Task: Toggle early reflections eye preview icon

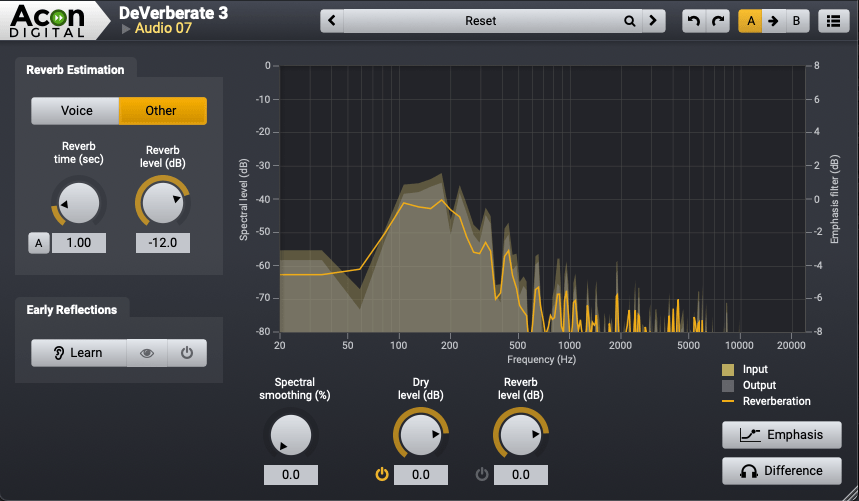Action: tap(147, 353)
